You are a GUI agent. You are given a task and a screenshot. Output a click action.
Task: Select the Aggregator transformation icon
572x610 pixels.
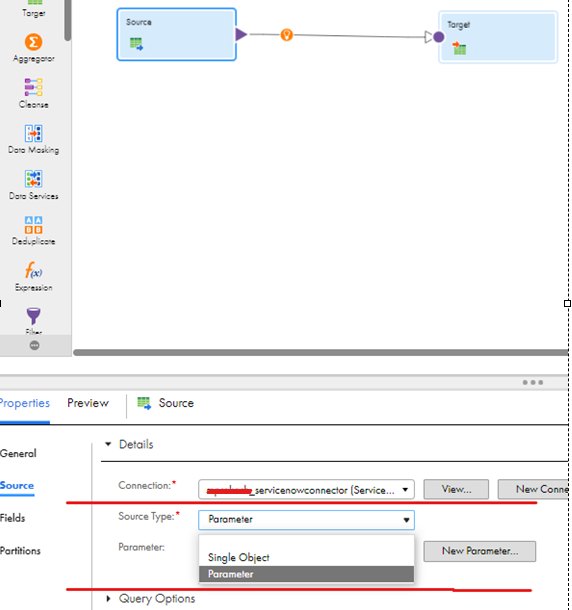[x=33, y=42]
